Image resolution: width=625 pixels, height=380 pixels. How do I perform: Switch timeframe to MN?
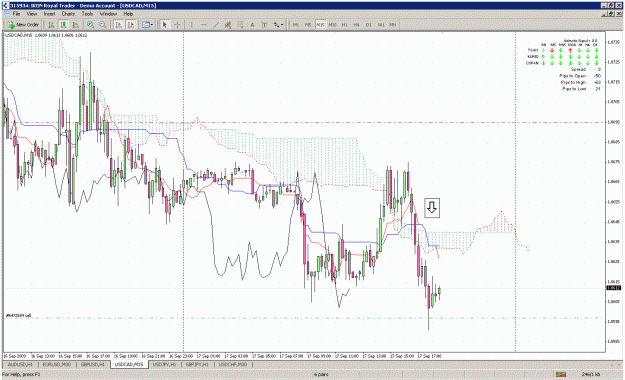click(x=393, y=25)
